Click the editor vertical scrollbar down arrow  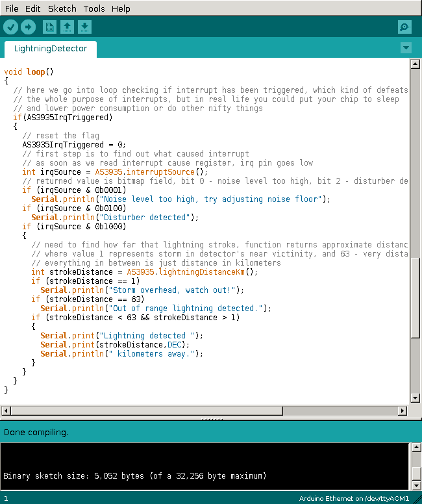pos(416,398)
